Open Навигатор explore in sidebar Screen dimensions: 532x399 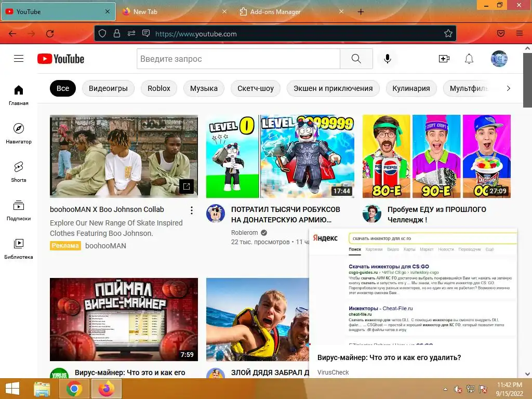(19, 134)
